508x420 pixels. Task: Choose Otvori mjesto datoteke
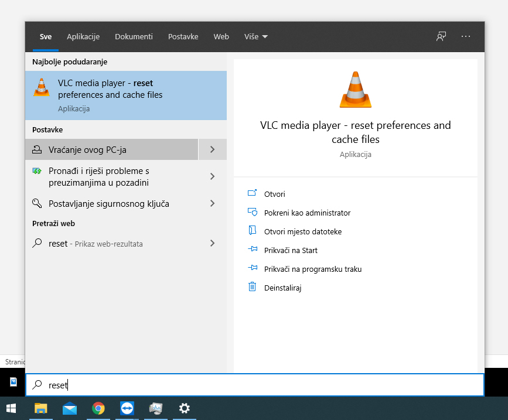[303, 231]
